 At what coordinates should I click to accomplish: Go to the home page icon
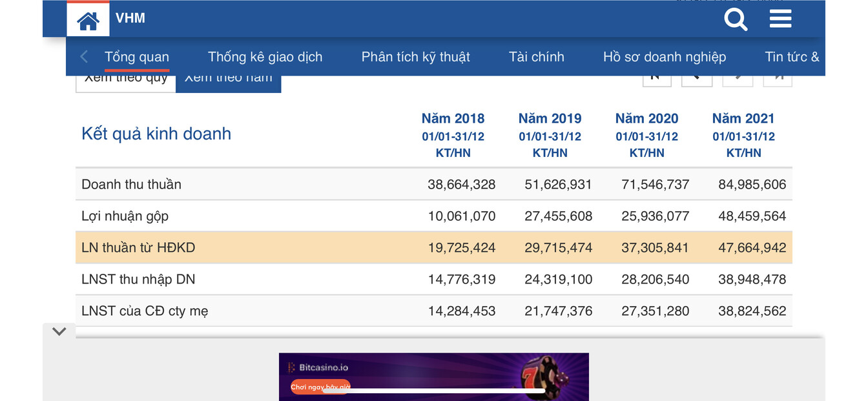[x=88, y=21]
